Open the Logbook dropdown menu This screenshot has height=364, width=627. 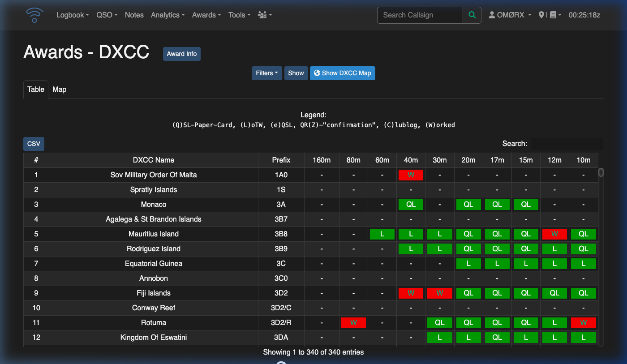(72, 15)
